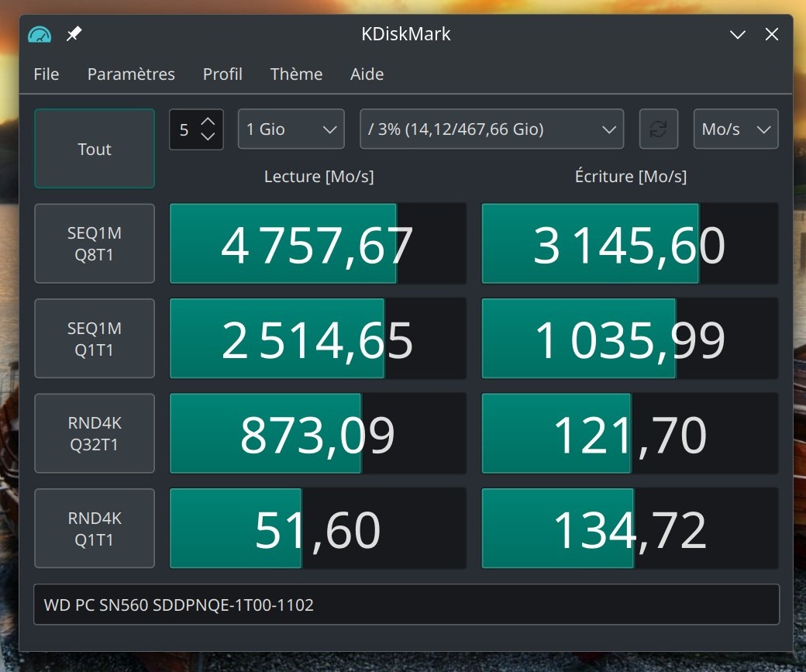This screenshot has width=806, height=672.
Task: Click the SEQ1M Q8T1 read speed bar
Action: (318, 243)
